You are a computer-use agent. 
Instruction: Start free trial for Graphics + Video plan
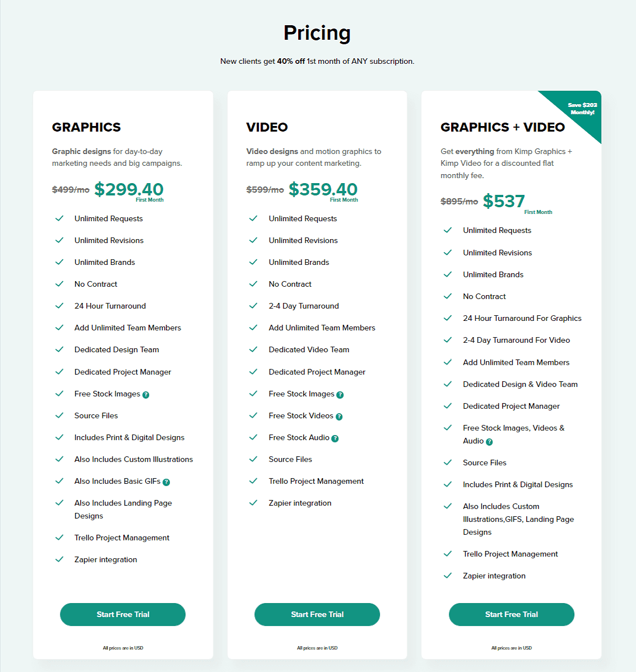pos(512,614)
